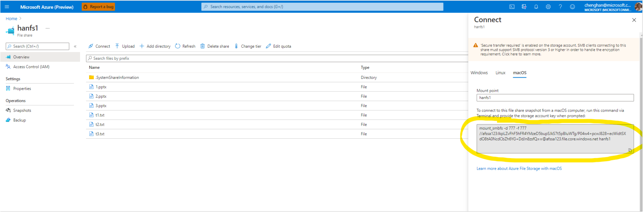Open the portal hamburger menu
This screenshot has height=213, width=644.
7,7
